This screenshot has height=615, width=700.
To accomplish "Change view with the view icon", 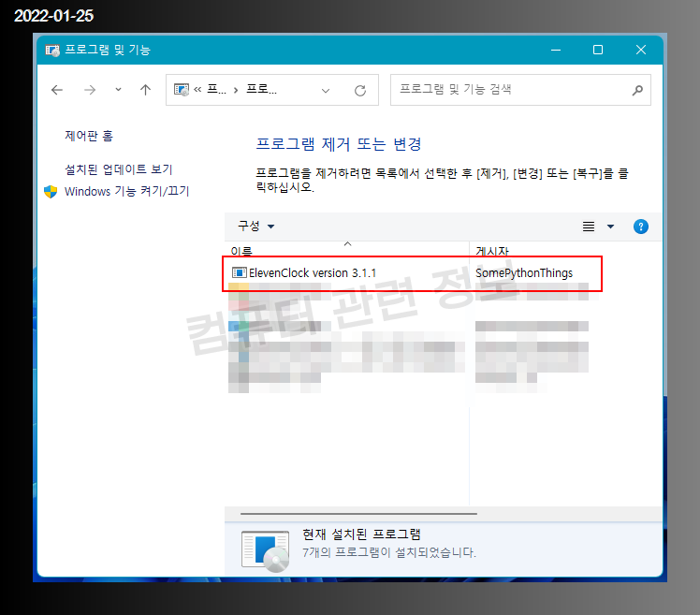I will point(589,227).
